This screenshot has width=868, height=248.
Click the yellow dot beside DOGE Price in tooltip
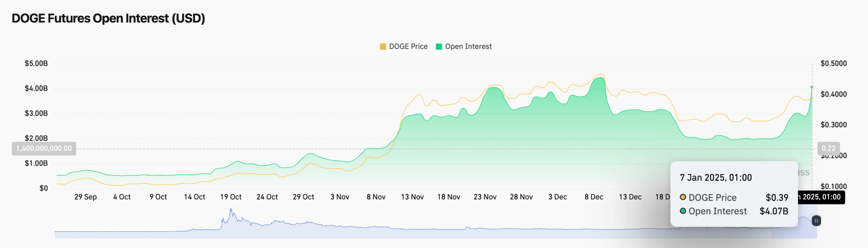683,198
